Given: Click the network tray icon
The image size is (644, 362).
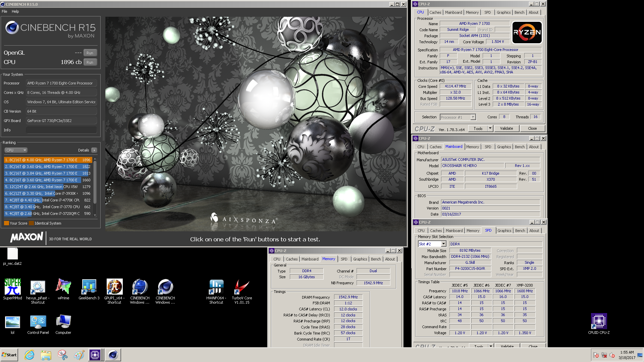Looking at the screenshot, I should (x=604, y=355).
